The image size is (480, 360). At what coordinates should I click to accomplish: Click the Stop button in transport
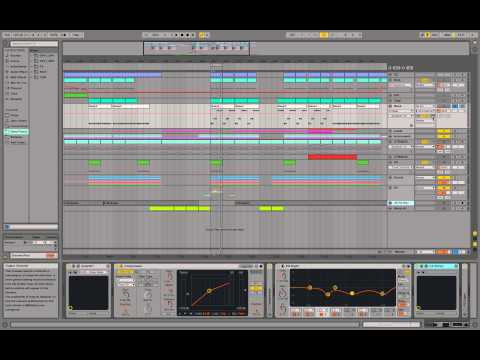coord(182,35)
